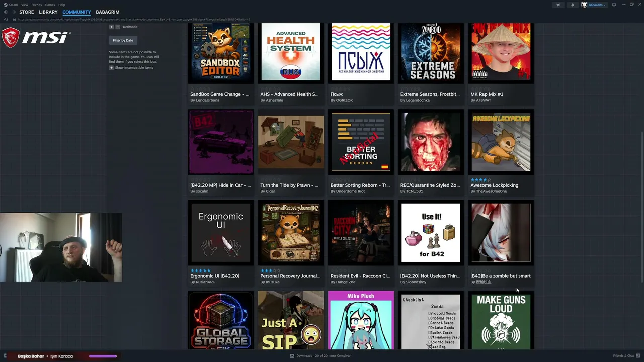Click the Advanced Health System thumbnail
The width and height of the screenshot is (644, 362).
click(x=290, y=52)
